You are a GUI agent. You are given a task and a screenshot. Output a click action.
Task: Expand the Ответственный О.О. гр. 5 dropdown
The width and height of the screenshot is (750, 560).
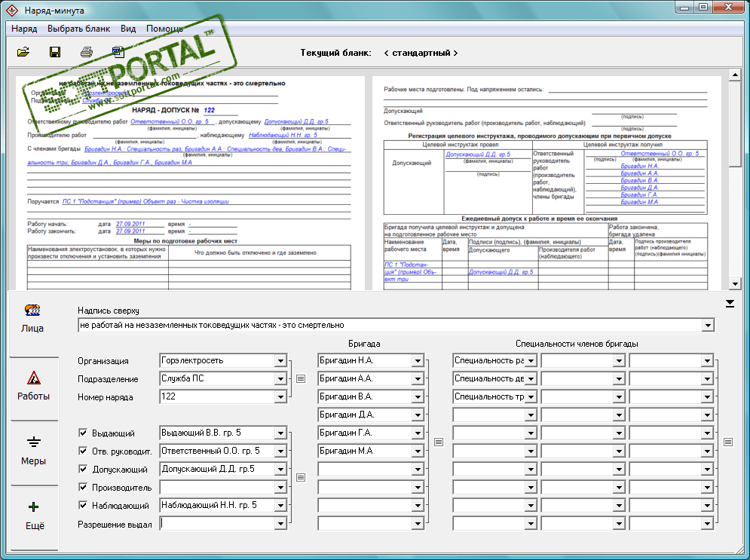[x=280, y=451]
